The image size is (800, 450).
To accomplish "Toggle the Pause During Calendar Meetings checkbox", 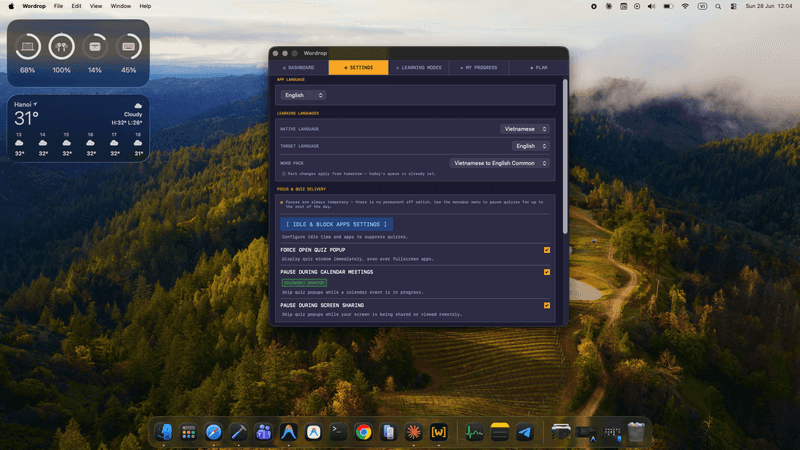I will click(x=546, y=272).
